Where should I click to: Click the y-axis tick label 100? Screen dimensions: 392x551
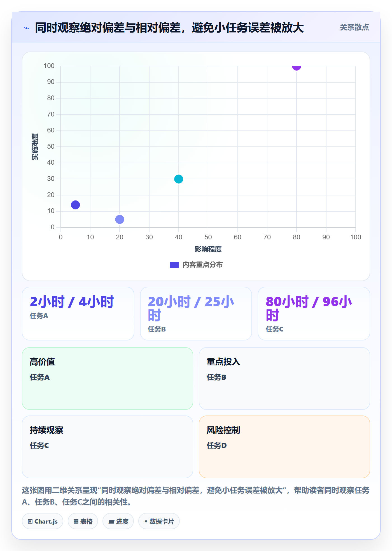coord(49,66)
